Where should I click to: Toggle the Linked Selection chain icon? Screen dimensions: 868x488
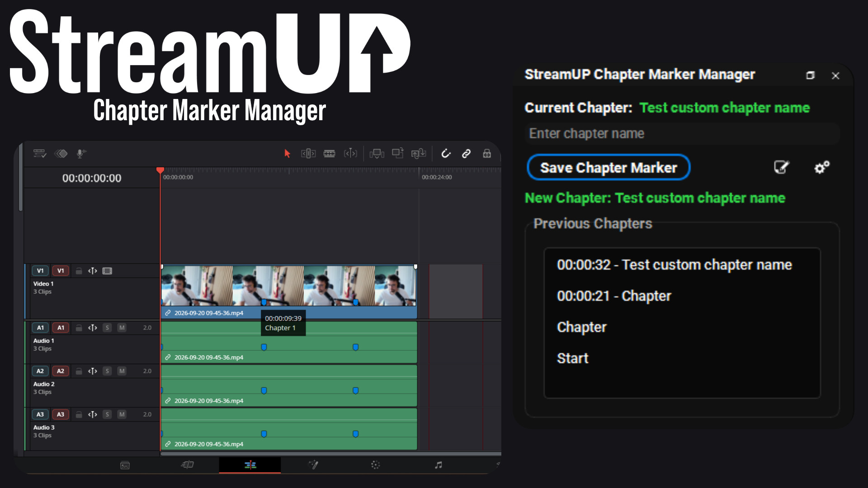pyautogui.click(x=466, y=154)
